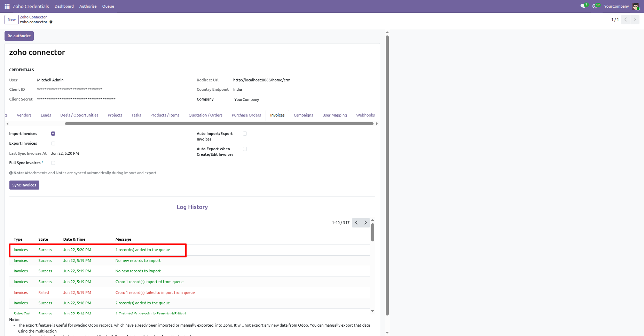
Task: Open the Company field YourCompany
Action: (246, 99)
